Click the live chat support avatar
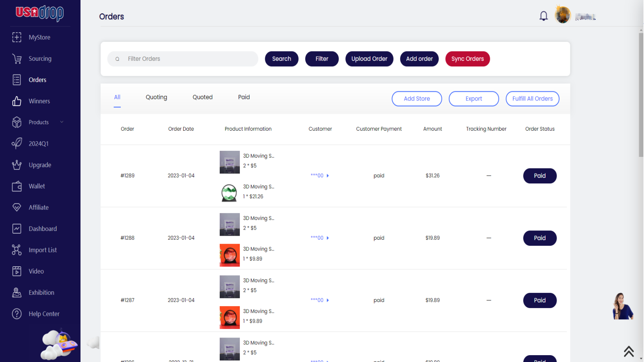 coord(622,306)
